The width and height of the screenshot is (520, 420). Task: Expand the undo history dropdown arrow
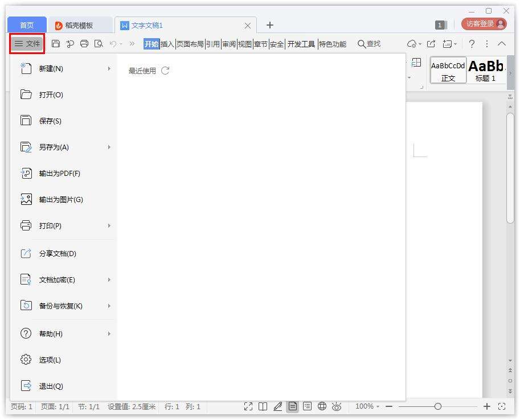click(x=121, y=44)
